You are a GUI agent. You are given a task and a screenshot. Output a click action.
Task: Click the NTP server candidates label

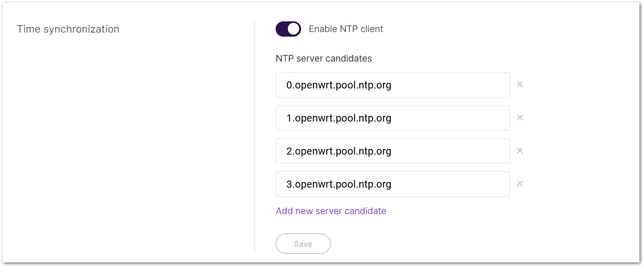pos(324,58)
